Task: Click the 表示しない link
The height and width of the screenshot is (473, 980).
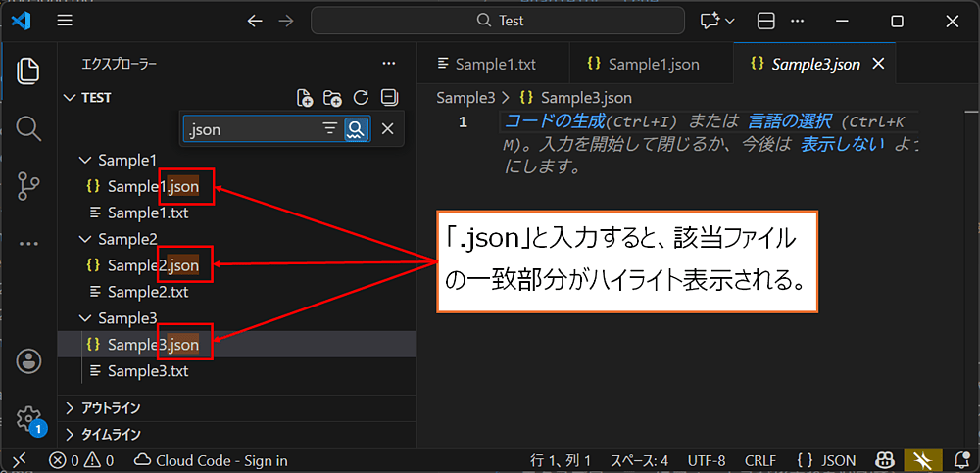Action: tap(843, 145)
